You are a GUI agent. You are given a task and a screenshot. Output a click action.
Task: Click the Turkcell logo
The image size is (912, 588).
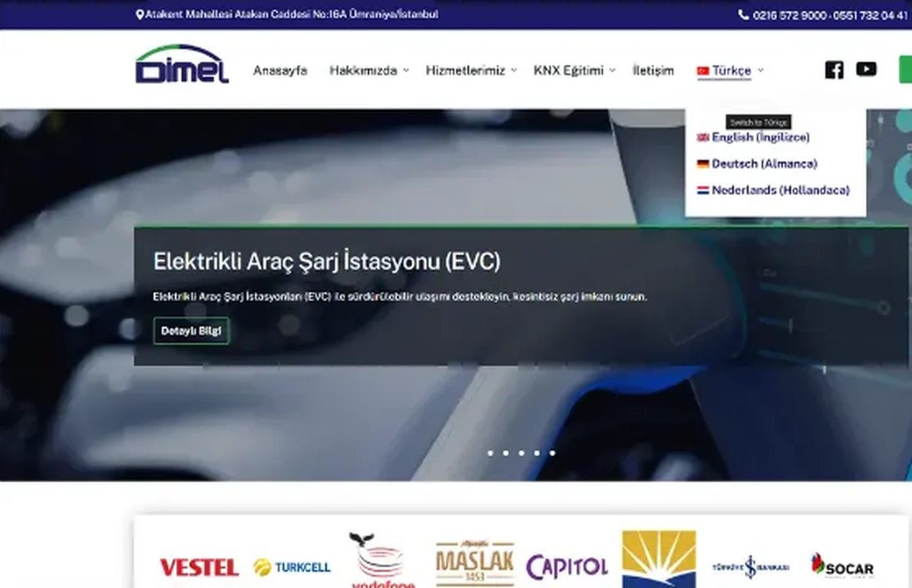(x=292, y=567)
